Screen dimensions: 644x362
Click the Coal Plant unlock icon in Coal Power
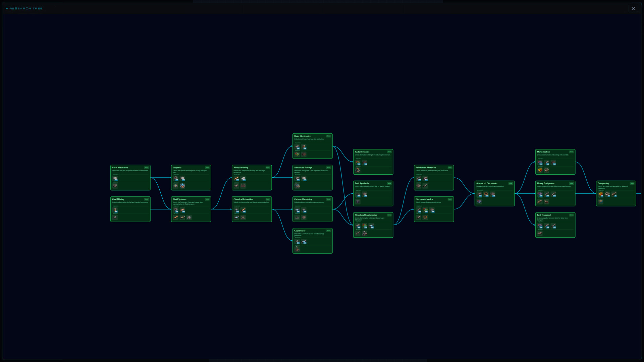297,249
